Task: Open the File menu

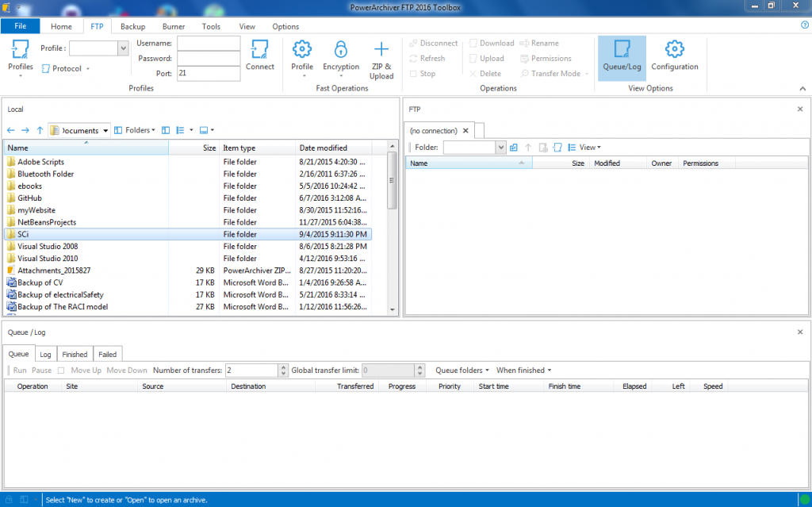Action: (x=20, y=26)
